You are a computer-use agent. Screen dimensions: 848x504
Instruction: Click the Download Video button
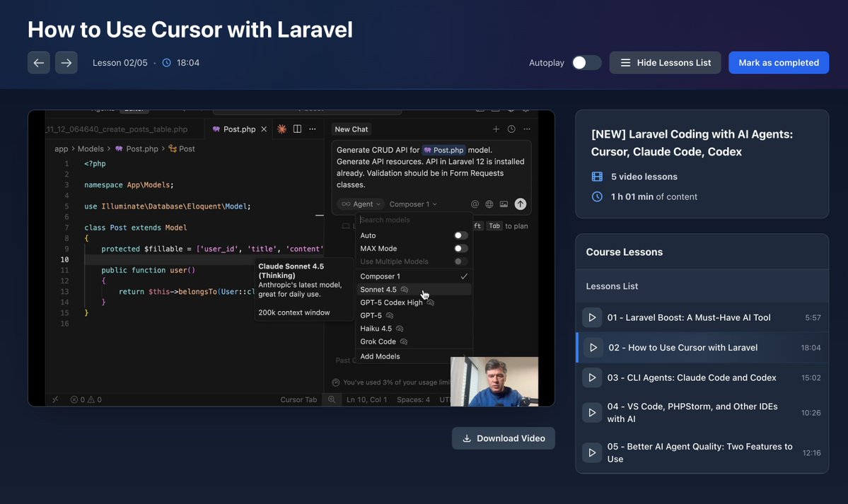coord(503,438)
